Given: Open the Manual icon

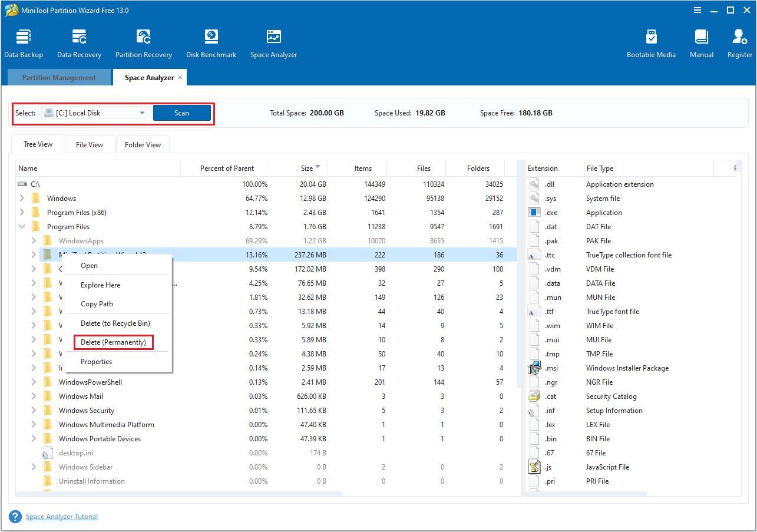Looking at the screenshot, I should tap(701, 44).
